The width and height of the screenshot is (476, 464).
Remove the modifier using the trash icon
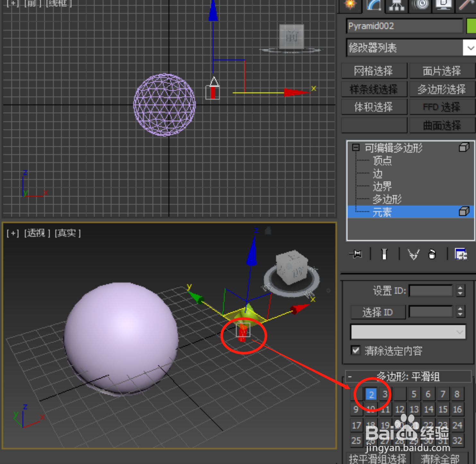432,254
